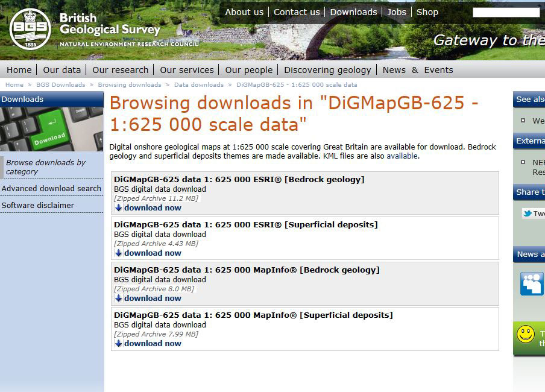Click the yellow smiley face icon
This screenshot has height=392, width=545.
526,334
